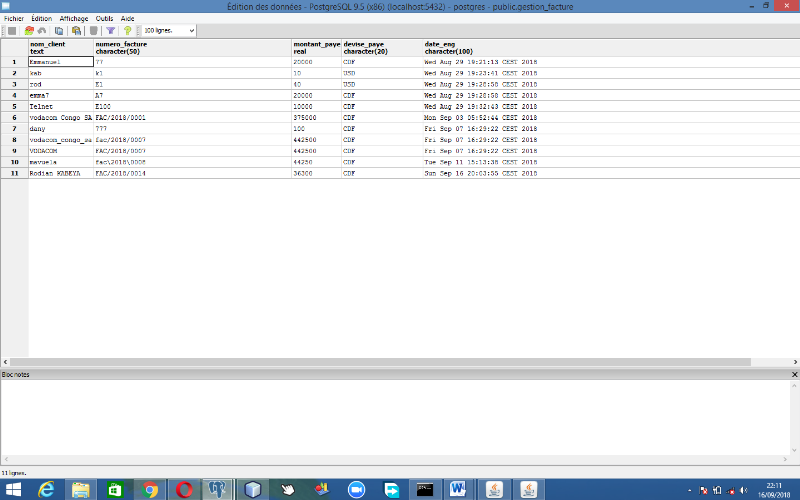Click the 'USD' currency cell in row 2

pos(382,73)
